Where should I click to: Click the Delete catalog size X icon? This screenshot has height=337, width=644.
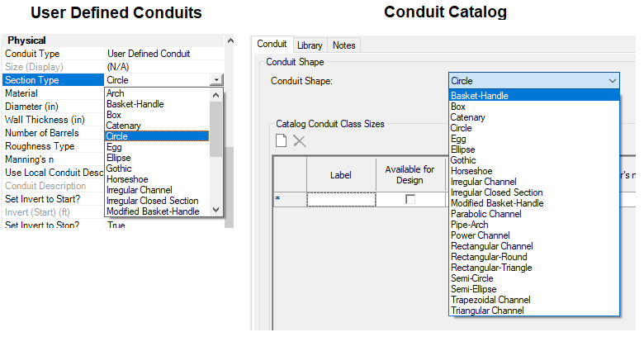[299, 141]
